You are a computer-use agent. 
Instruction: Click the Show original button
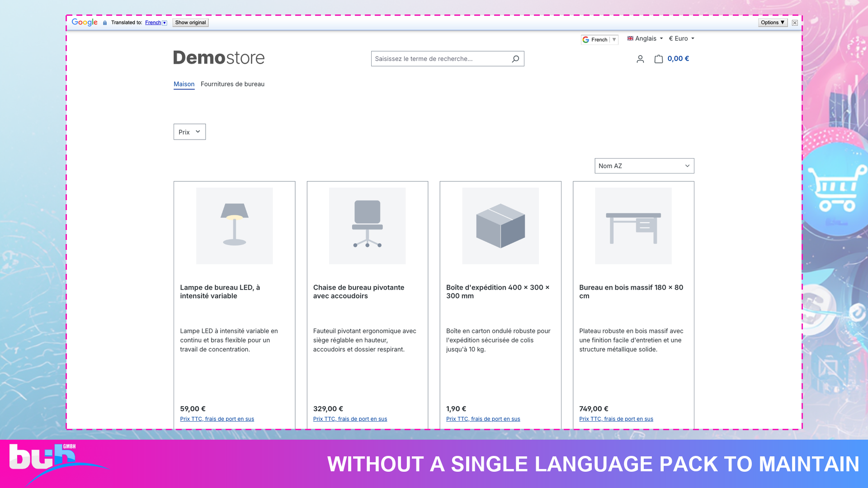coord(190,23)
